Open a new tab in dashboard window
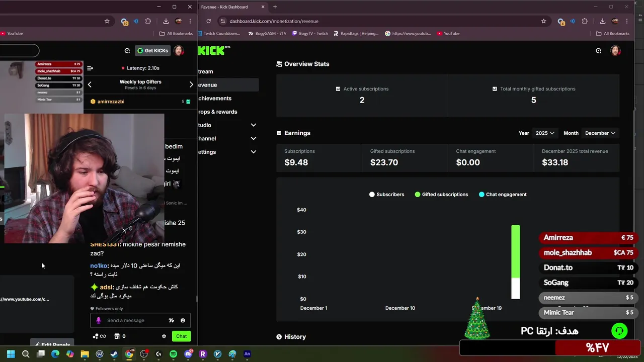 [x=275, y=7]
